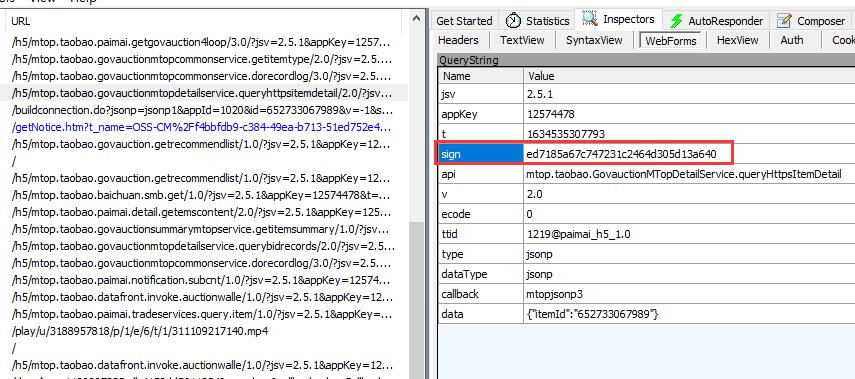
Task: Click the URL column header
Action: point(202,21)
